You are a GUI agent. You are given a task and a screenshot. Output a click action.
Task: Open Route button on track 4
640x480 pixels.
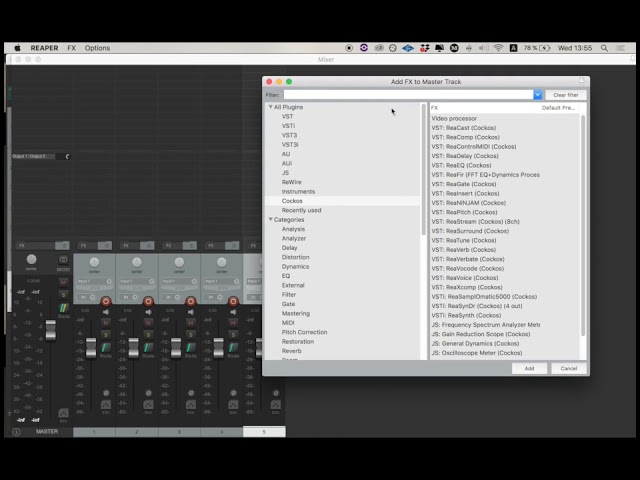point(233,349)
